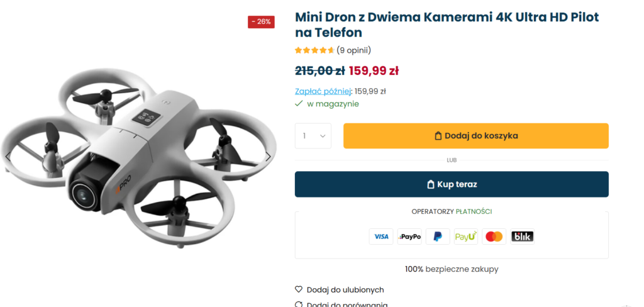Click the -26% discount badge

(261, 22)
